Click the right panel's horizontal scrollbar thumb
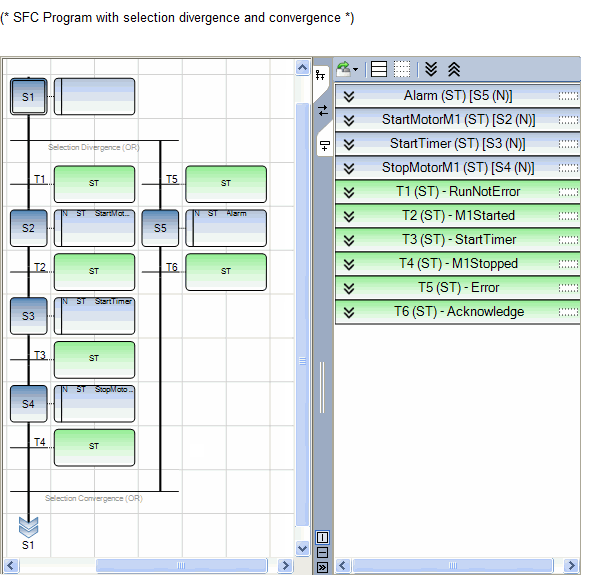 coord(453,566)
